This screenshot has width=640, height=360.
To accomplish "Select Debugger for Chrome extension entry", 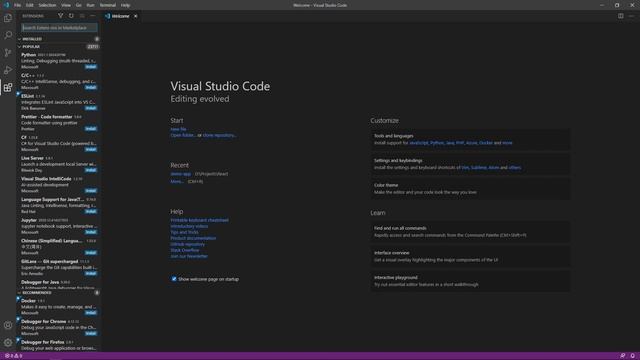I will click(x=59, y=327).
